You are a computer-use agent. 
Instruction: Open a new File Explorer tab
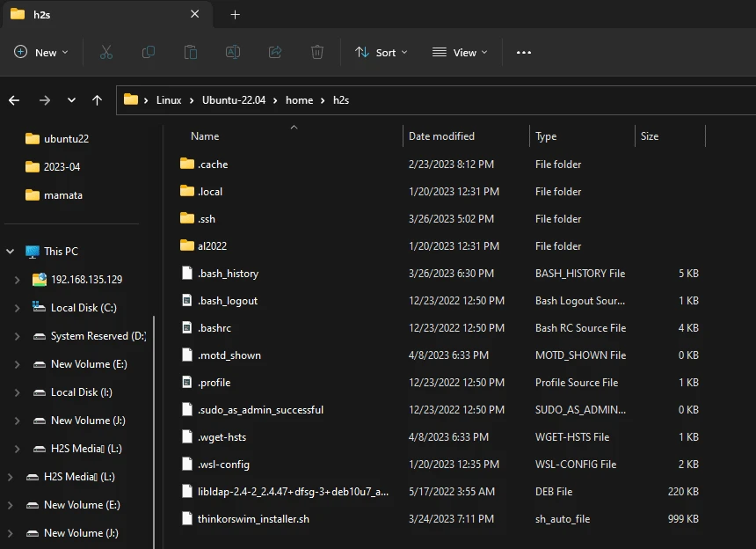(233, 14)
